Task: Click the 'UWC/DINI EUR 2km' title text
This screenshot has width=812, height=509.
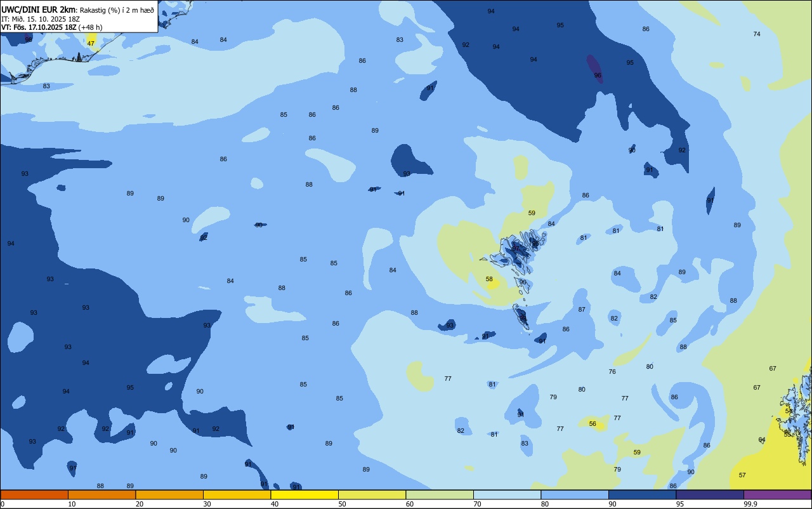Action: [x=38, y=10]
